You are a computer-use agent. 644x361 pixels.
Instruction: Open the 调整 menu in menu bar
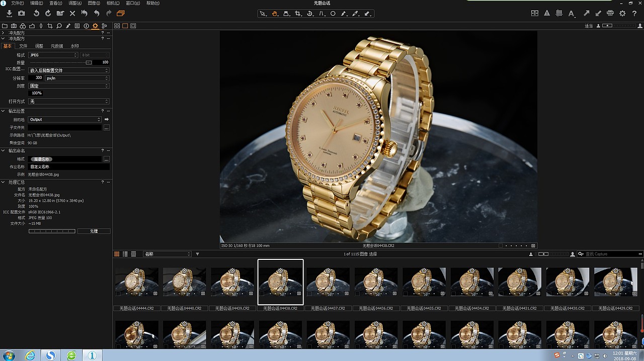click(x=75, y=3)
